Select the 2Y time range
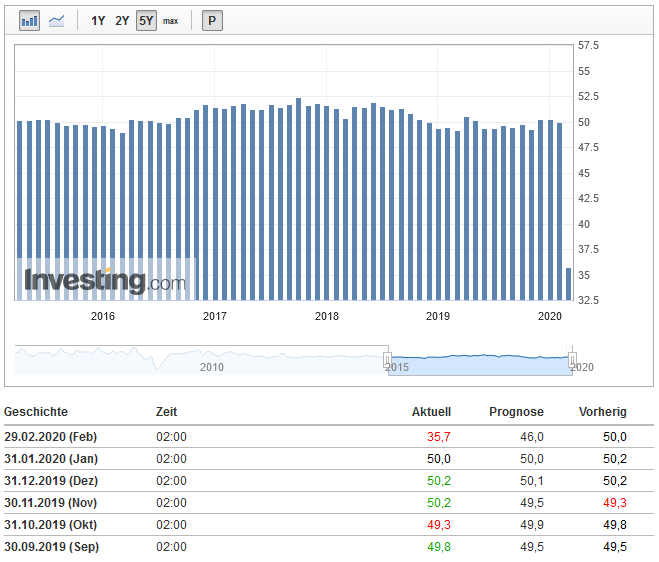This screenshot has height=562, width=659. (122, 21)
